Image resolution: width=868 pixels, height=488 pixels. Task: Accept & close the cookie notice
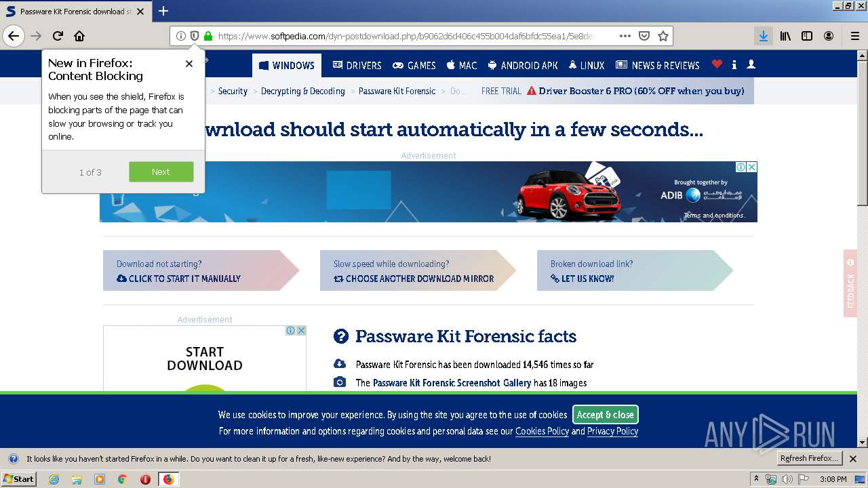(x=606, y=415)
